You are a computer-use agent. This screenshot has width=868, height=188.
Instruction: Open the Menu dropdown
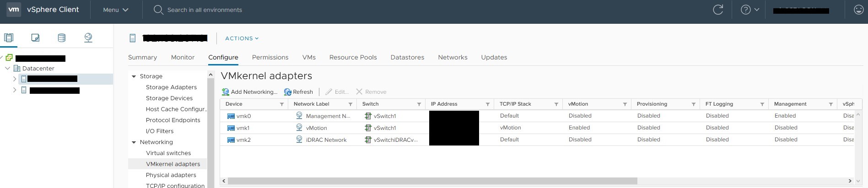click(x=115, y=10)
